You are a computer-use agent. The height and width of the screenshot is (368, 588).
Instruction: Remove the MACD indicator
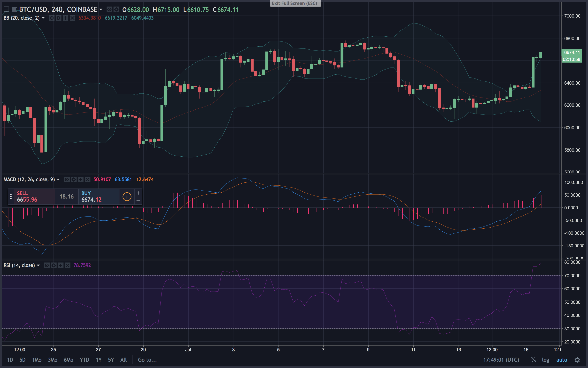tap(87, 179)
